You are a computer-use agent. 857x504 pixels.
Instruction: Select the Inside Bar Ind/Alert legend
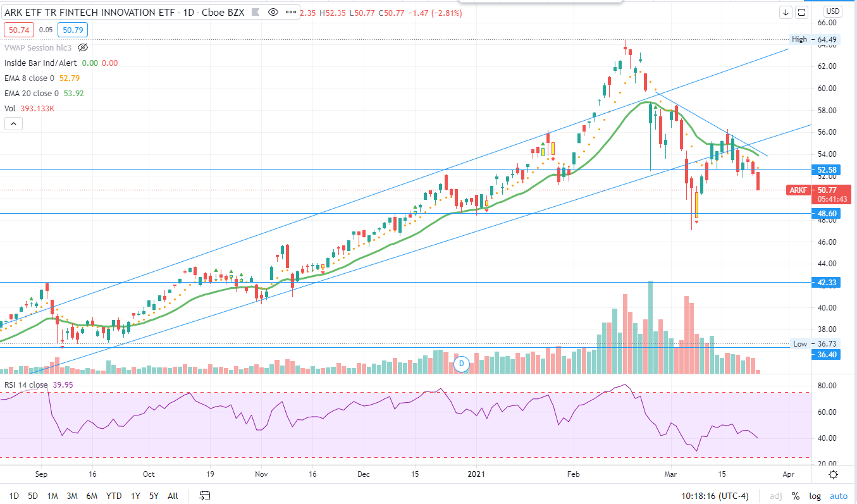coord(42,63)
